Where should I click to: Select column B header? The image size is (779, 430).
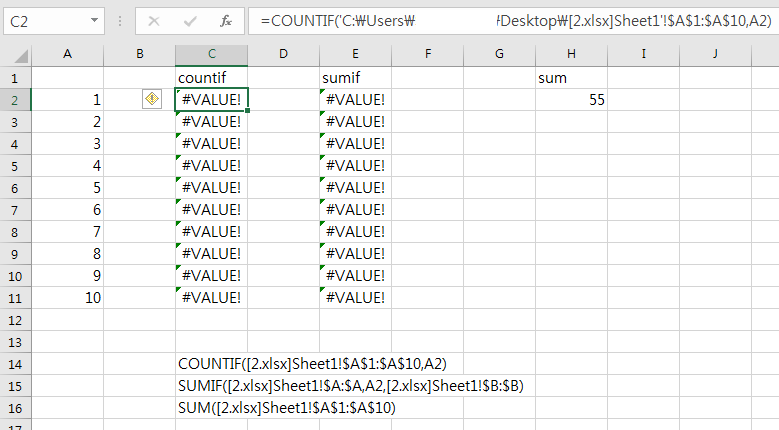(140, 54)
